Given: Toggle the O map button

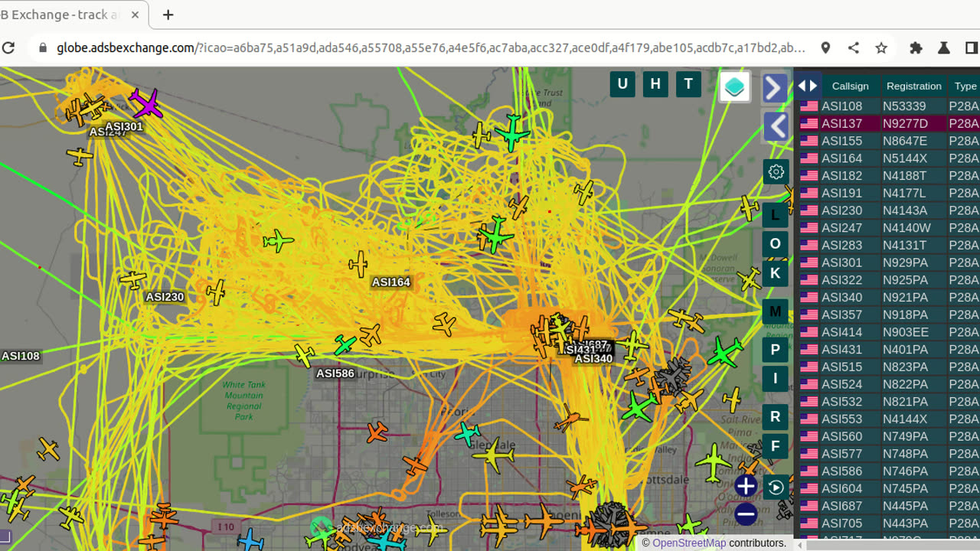Looking at the screenshot, I should pos(776,244).
